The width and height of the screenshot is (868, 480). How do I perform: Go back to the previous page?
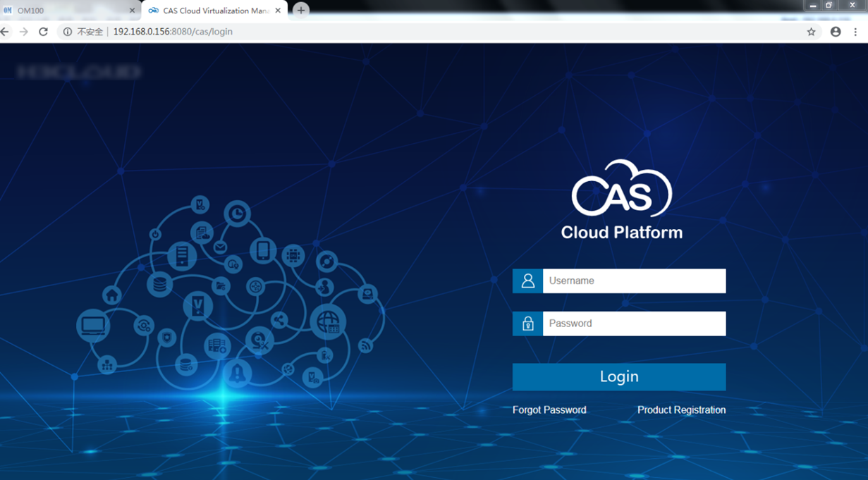6,32
